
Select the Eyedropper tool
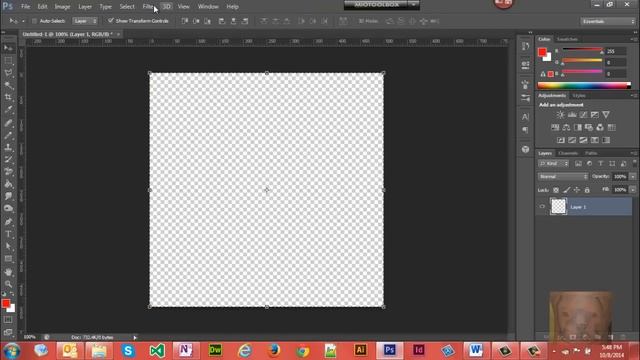(8, 109)
